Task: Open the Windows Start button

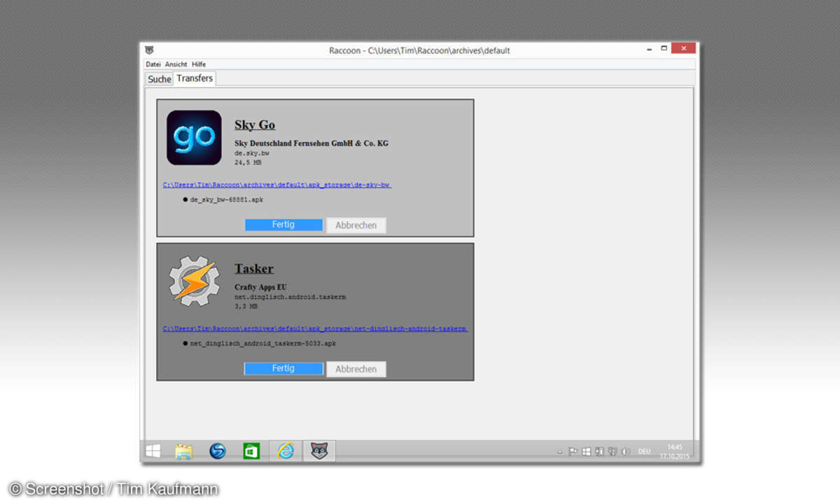Action: coord(153,451)
